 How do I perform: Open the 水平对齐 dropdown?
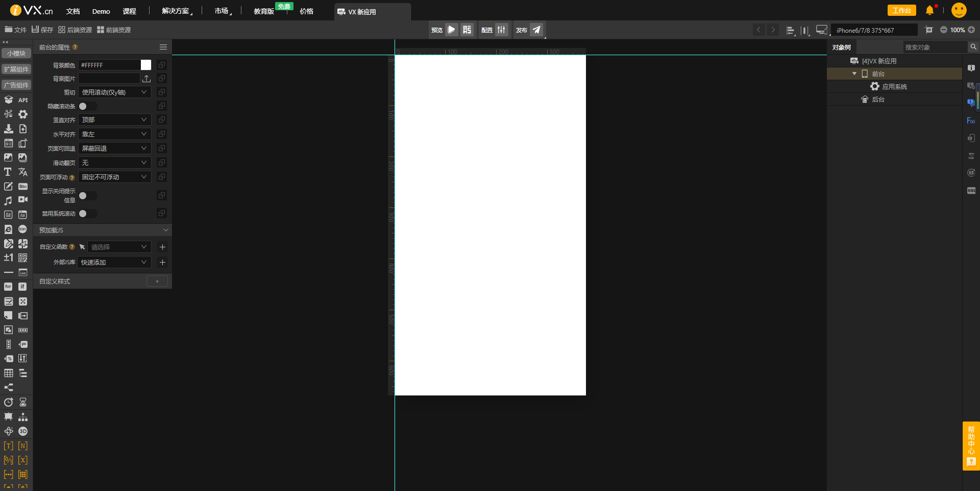tap(114, 134)
